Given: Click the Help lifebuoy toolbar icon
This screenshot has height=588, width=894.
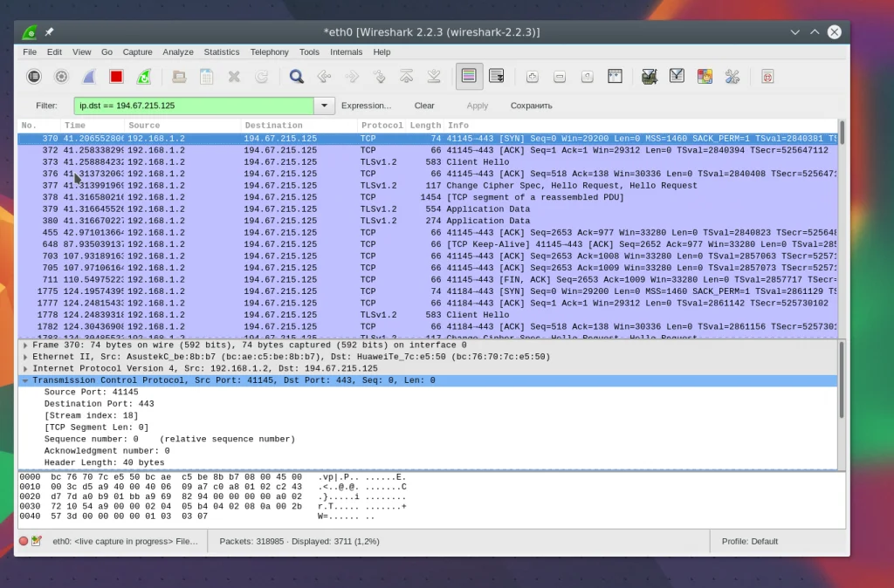Looking at the screenshot, I should point(767,77).
